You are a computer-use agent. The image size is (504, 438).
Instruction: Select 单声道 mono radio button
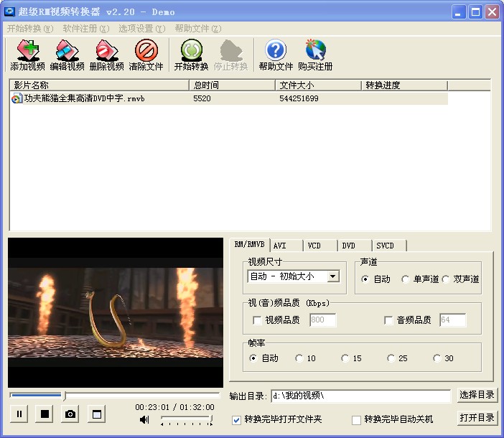(x=405, y=279)
